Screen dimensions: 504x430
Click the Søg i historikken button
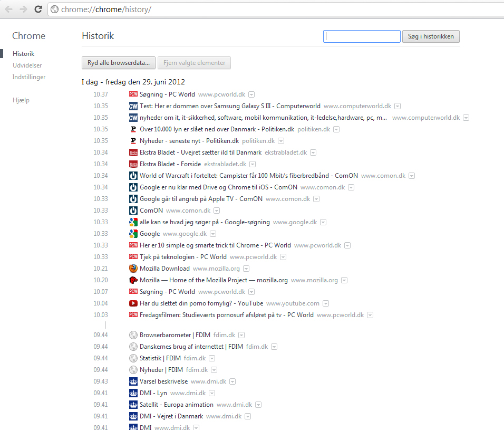[431, 36]
